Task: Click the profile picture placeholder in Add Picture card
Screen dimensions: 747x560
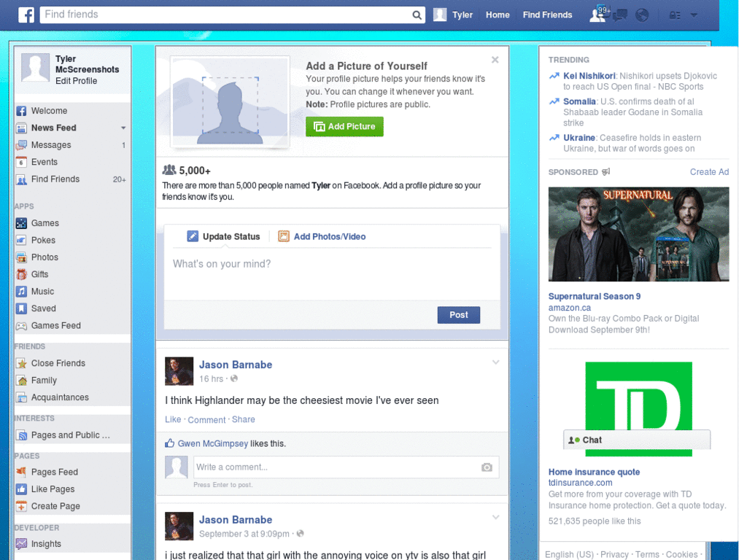Action: tap(230, 101)
